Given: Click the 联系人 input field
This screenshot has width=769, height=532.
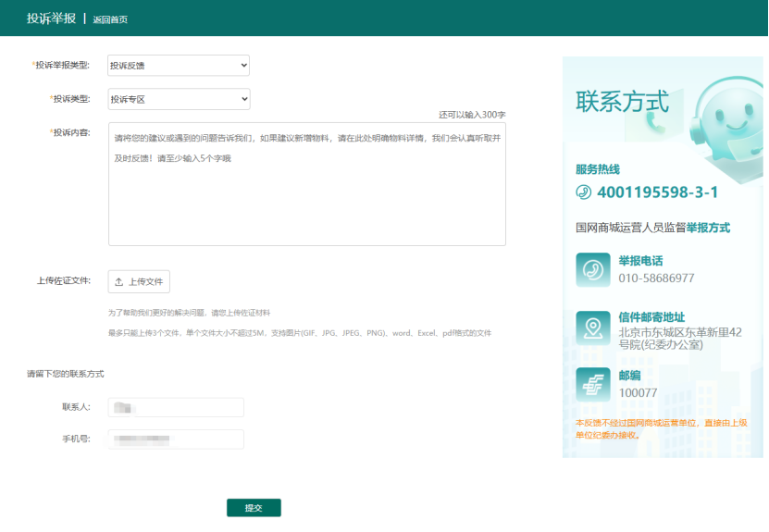Looking at the screenshot, I should click(x=176, y=407).
